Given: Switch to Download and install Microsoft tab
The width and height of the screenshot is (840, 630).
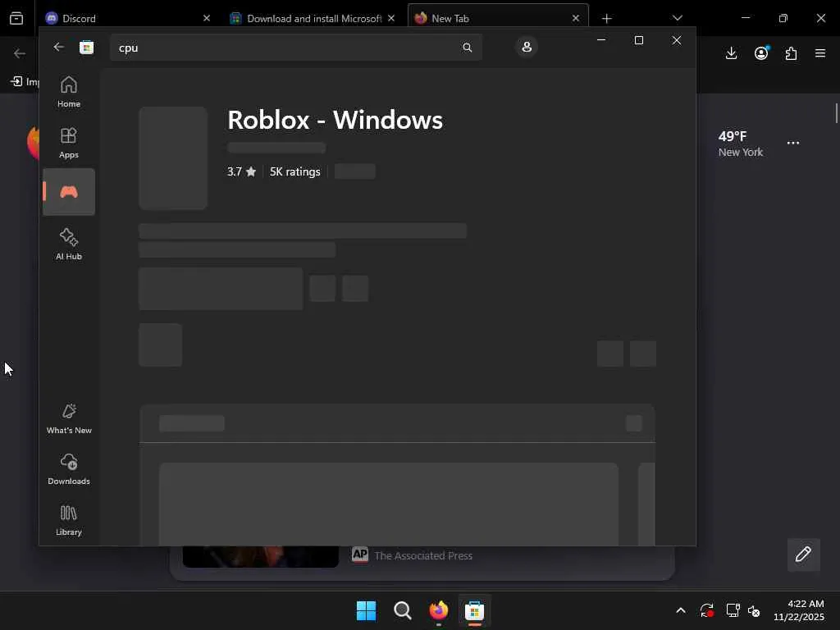Looking at the screenshot, I should click(313, 18).
